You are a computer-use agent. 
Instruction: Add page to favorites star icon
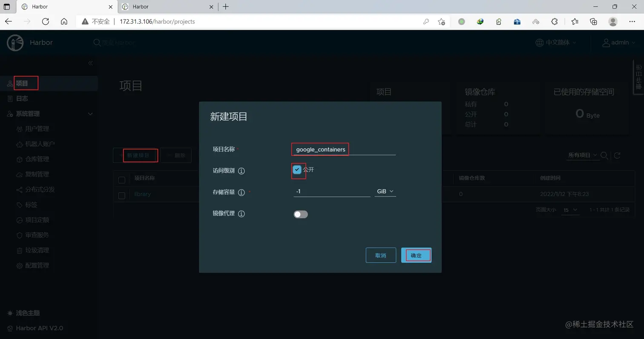click(x=441, y=21)
